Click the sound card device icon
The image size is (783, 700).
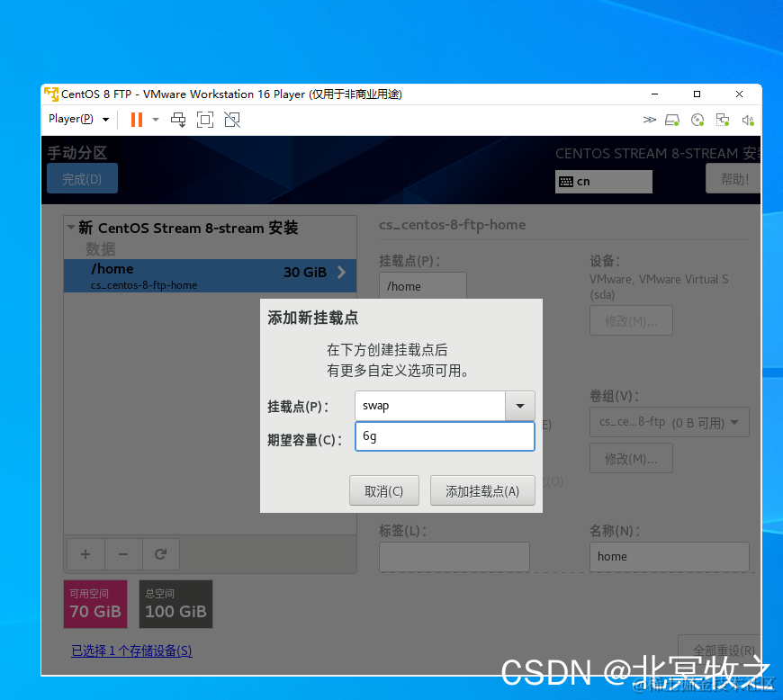pyautogui.click(x=748, y=120)
